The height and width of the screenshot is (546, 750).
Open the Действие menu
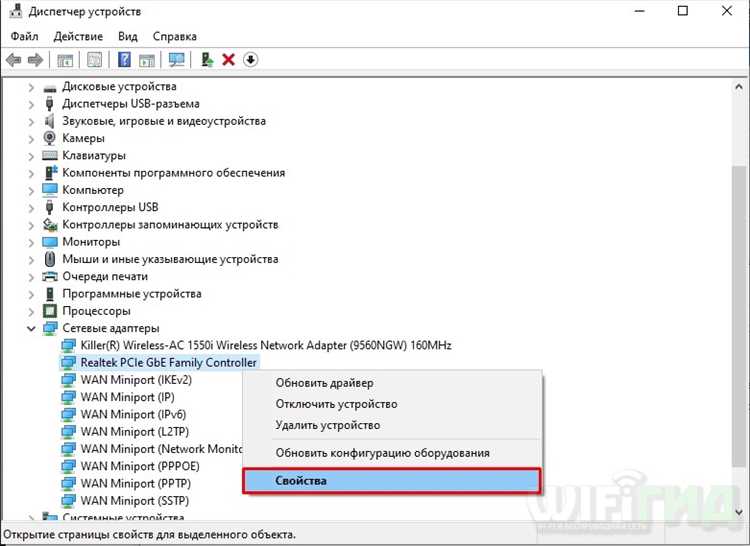click(78, 36)
